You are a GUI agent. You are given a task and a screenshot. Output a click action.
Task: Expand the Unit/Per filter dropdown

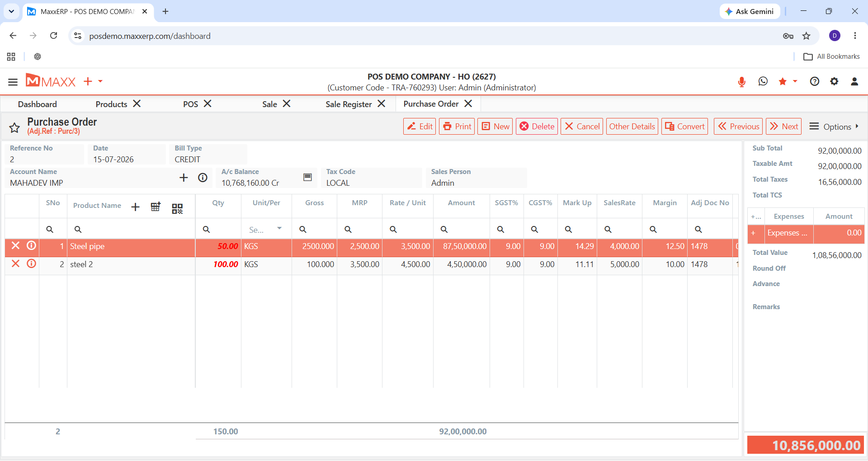pyautogui.click(x=279, y=228)
